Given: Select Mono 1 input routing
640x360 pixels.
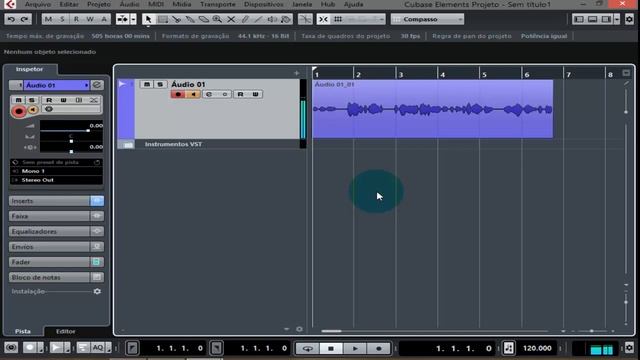Looking at the screenshot, I should pos(57,171).
